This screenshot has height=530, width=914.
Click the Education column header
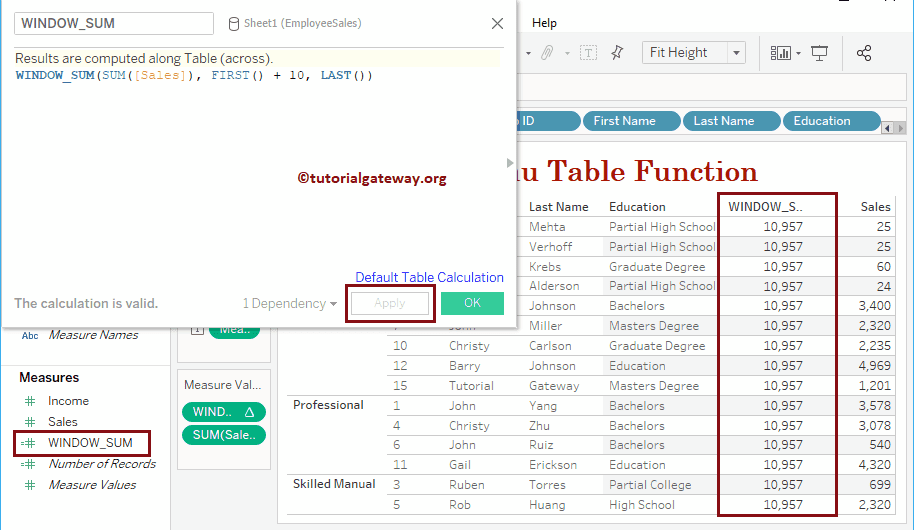point(637,206)
